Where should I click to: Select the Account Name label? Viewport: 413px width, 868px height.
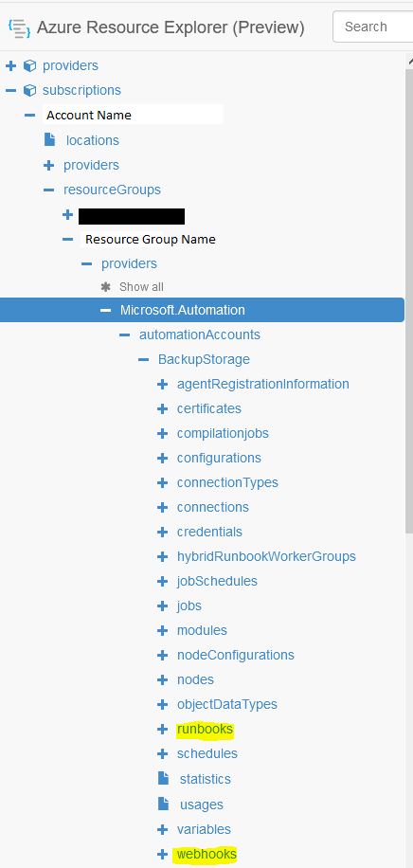[x=89, y=116]
